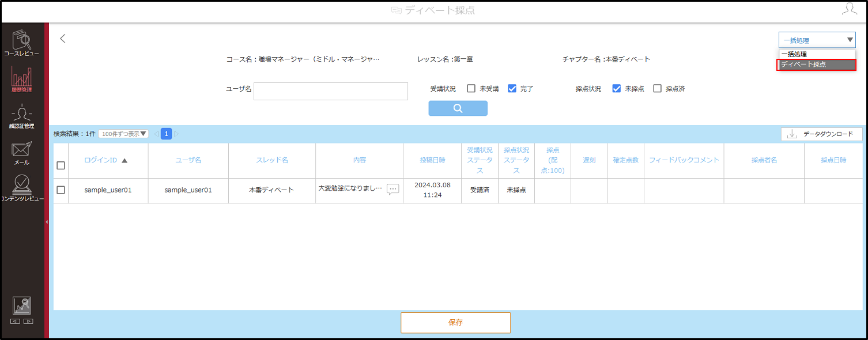Screen dimensions: 868x340
Task: Click the フィードバックコメント column header
Action: pyautogui.click(x=684, y=160)
